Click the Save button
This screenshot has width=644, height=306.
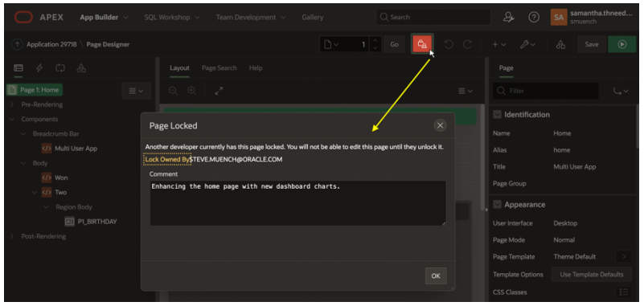pos(592,44)
